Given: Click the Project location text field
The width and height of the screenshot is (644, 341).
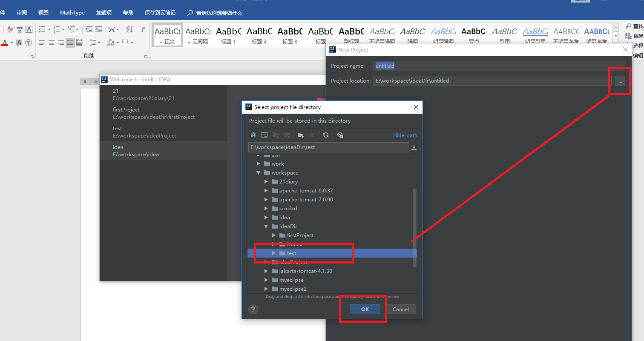Looking at the screenshot, I should tap(492, 81).
